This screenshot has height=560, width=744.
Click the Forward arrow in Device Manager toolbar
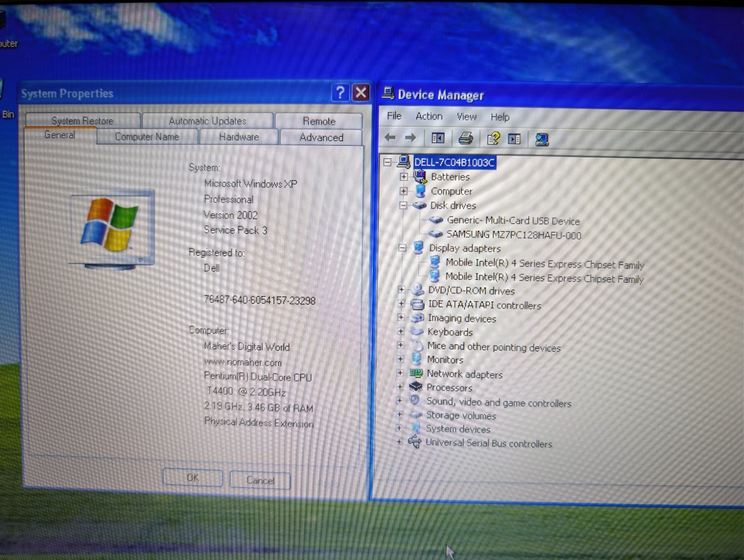tap(411, 138)
